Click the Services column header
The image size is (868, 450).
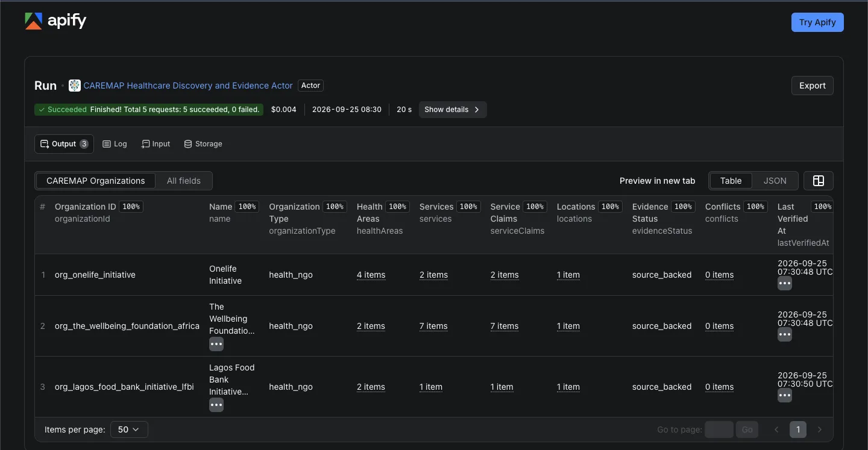(x=450, y=213)
